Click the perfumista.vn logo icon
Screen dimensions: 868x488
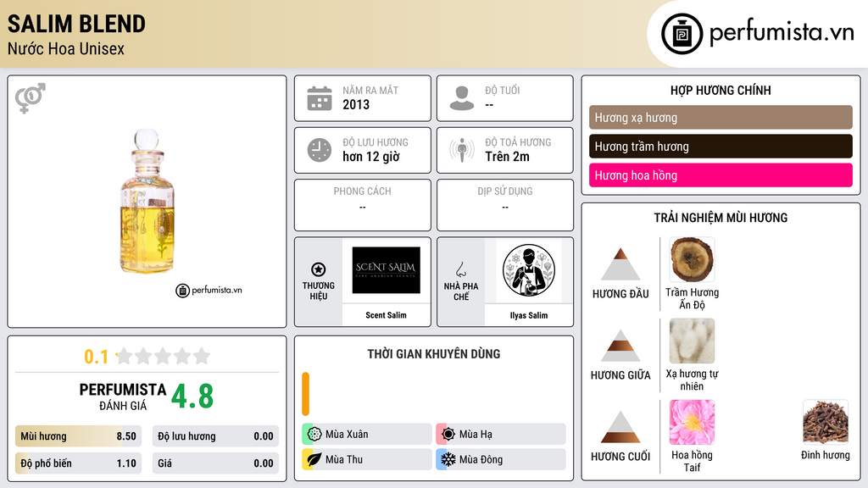tap(682, 34)
